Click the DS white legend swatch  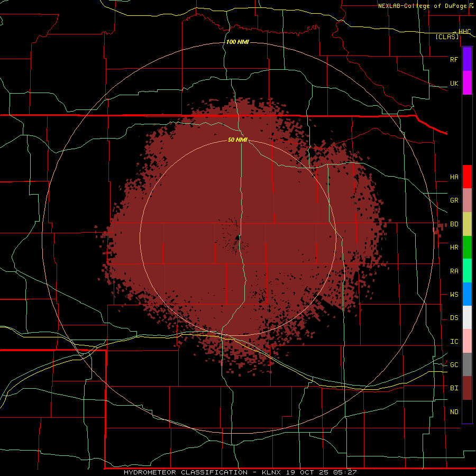pyautogui.click(x=467, y=317)
